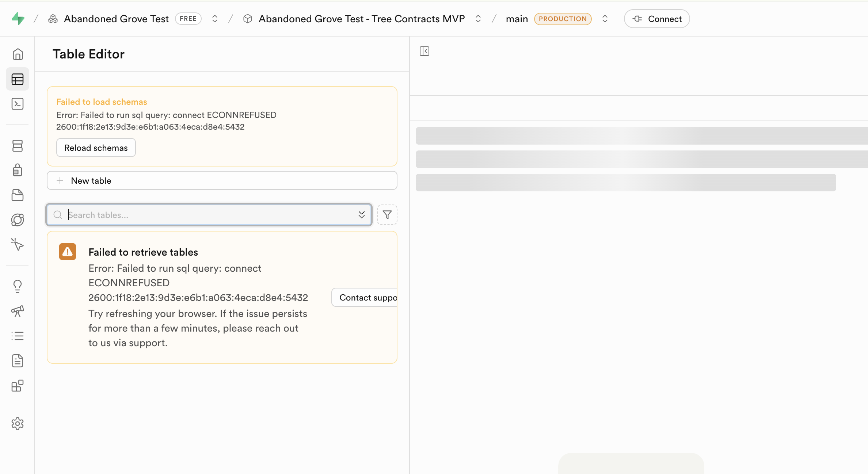Open the Database section
Image resolution: width=868 pixels, height=474 pixels.
[x=18, y=146]
